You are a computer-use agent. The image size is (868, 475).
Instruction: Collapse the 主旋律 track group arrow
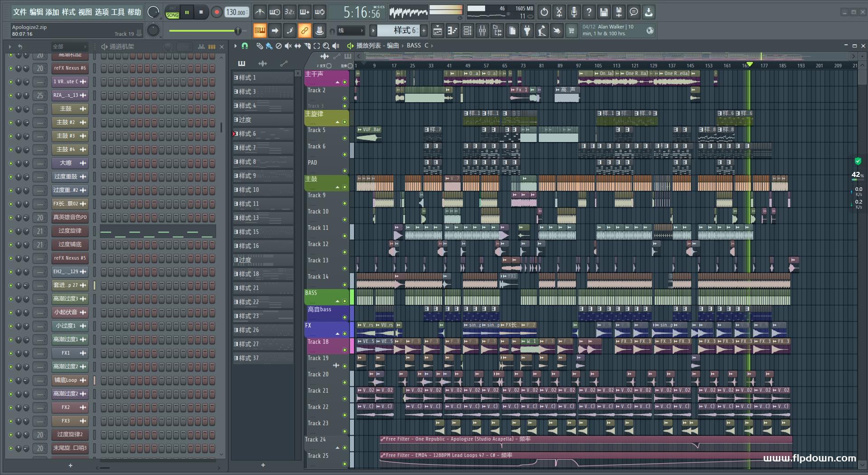337,122
